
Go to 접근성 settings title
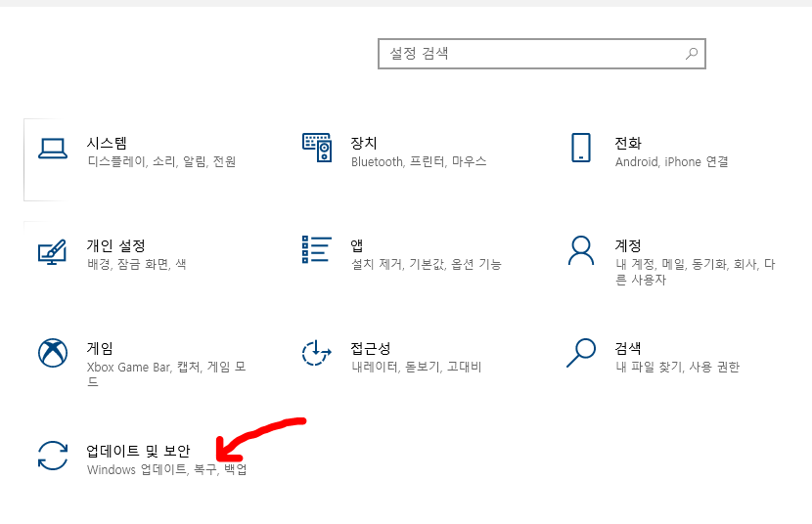370,348
